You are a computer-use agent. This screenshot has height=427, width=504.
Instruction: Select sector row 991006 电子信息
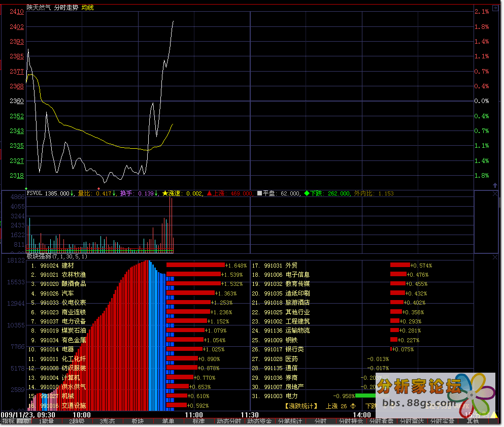[281, 275]
